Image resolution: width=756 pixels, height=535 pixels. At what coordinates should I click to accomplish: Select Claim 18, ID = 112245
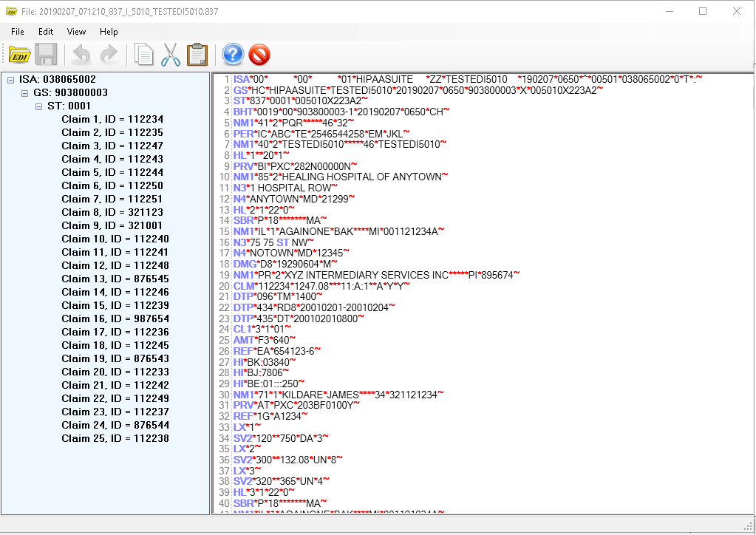tap(115, 346)
